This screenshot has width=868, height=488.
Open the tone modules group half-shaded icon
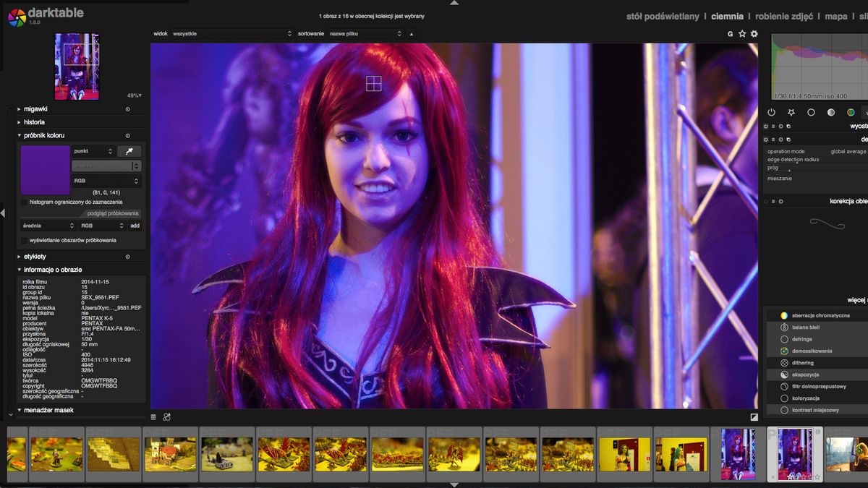(x=831, y=112)
